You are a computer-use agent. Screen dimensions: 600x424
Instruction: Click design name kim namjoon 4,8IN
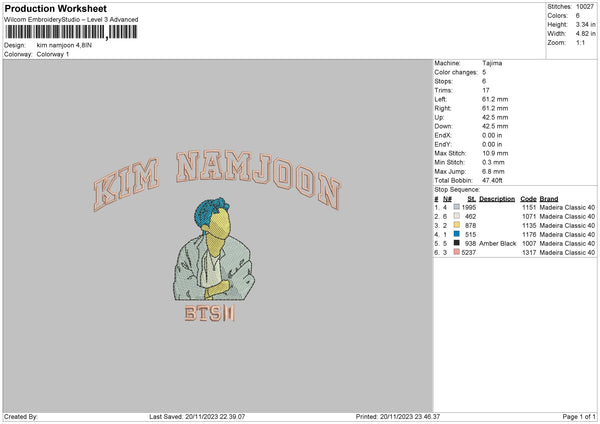64,45
